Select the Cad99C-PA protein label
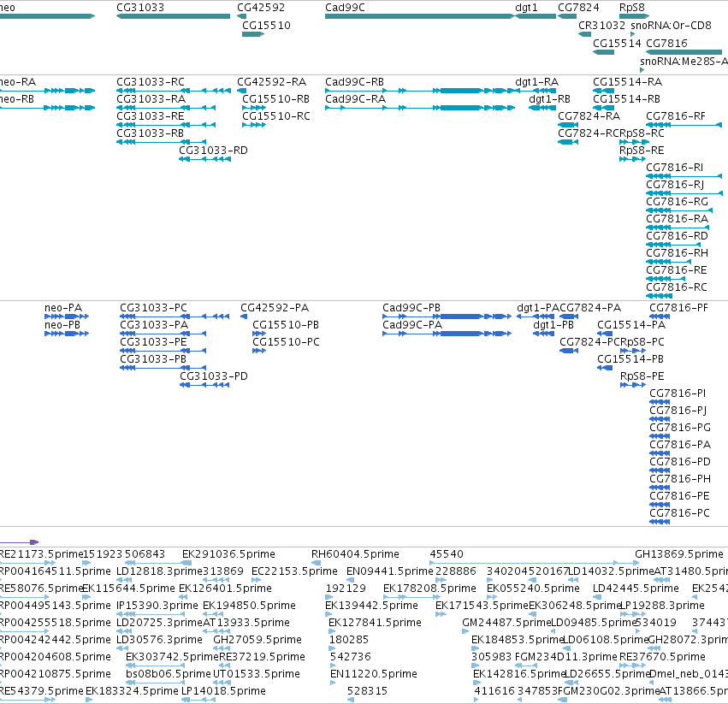The image size is (728, 704). pos(412,324)
